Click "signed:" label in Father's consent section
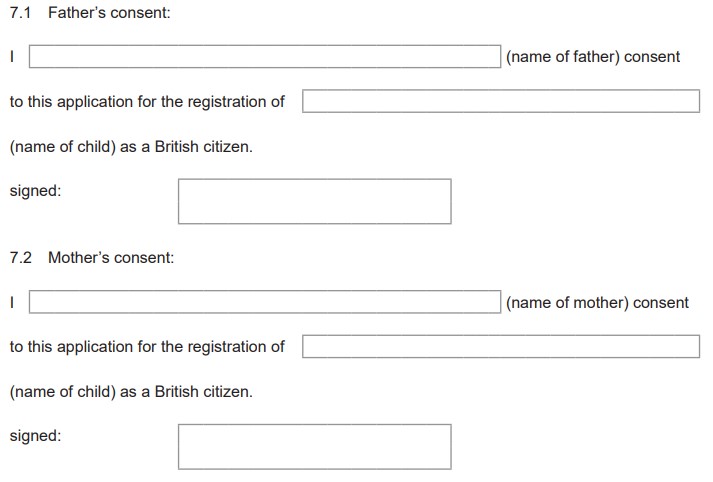The image size is (713, 482). click(x=35, y=190)
